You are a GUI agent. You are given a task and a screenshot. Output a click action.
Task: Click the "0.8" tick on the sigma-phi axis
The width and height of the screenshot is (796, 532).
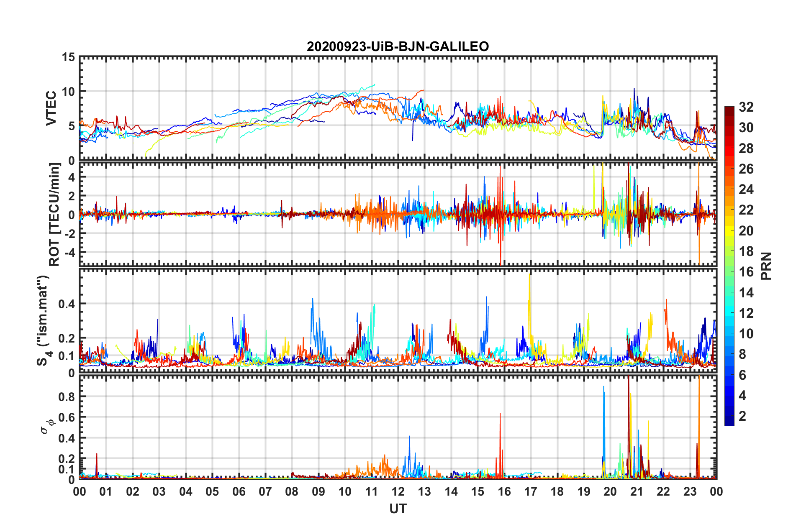coord(67,396)
